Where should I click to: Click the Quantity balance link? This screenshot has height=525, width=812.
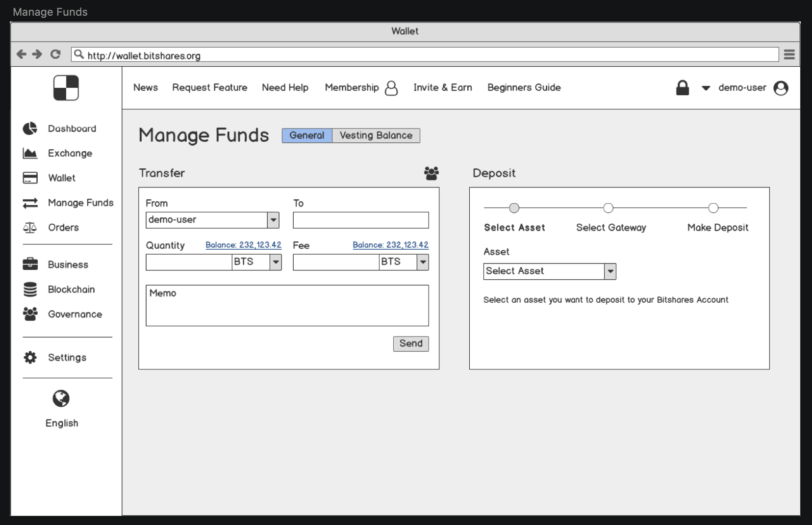click(x=243, y=245)
